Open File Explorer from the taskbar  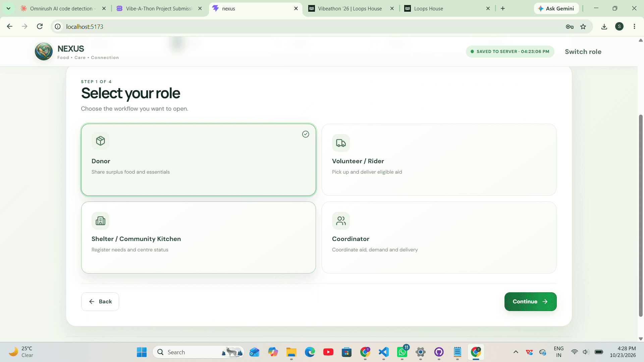291,352
